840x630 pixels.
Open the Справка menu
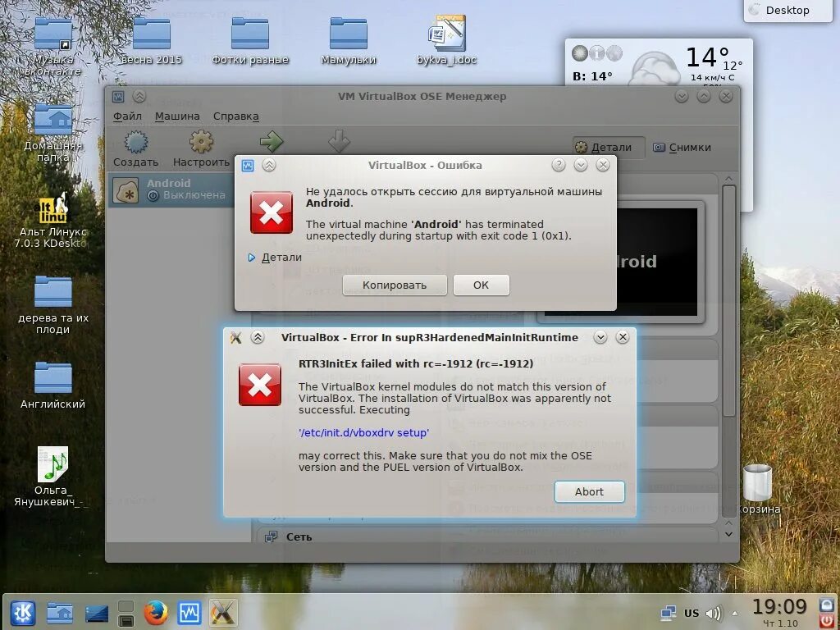pyautogui.click(x=235, y=116)
